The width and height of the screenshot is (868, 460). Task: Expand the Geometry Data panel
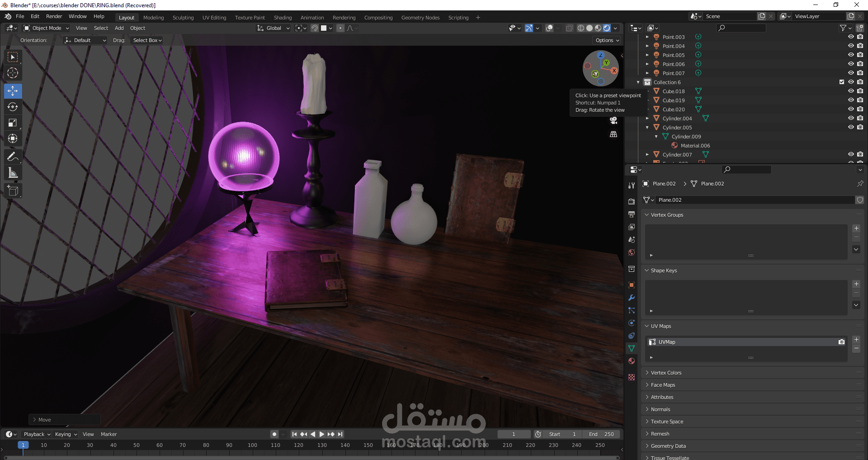point(668,446)
